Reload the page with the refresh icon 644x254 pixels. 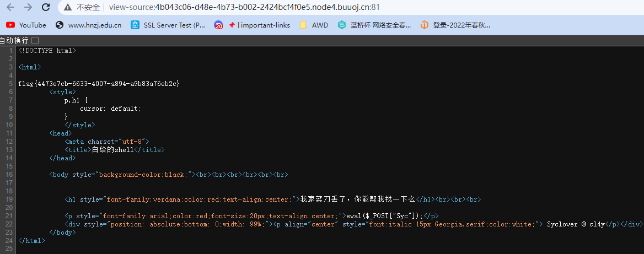point(46,7)
